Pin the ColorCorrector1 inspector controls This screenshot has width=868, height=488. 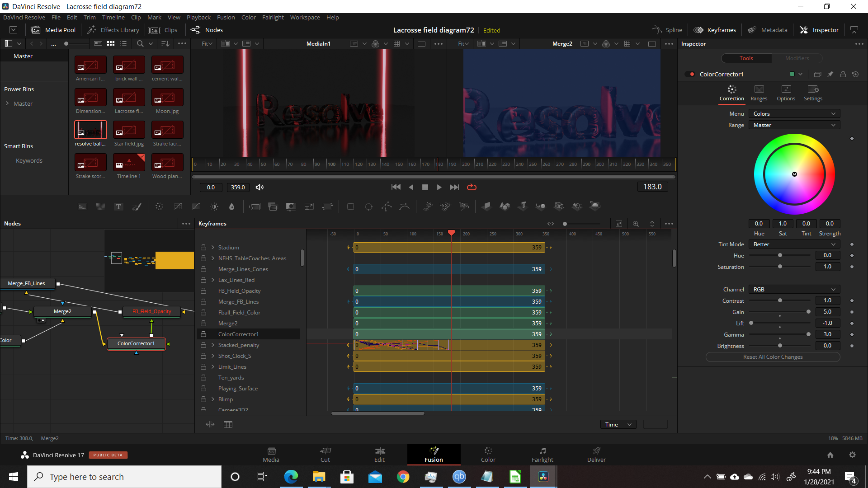[830, 74]
